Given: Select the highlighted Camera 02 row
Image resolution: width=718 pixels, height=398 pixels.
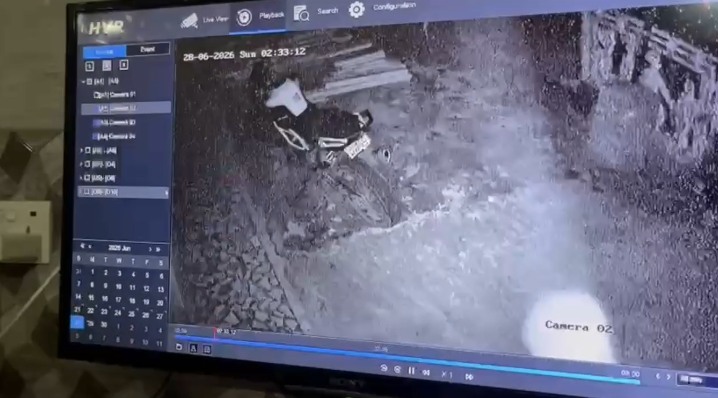Looking at the screenshot, I should (126, 108).
